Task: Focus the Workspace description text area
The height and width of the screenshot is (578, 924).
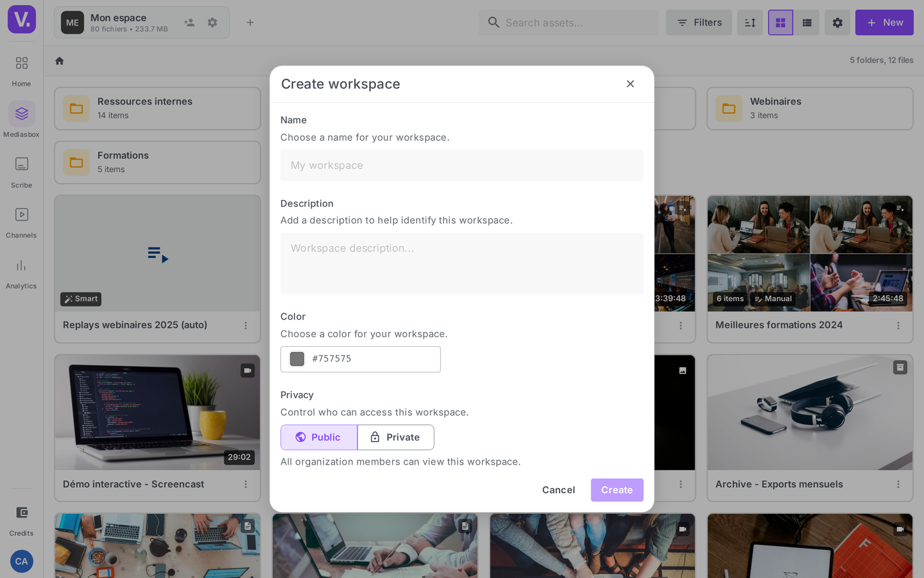Action: tap(461, 263)
